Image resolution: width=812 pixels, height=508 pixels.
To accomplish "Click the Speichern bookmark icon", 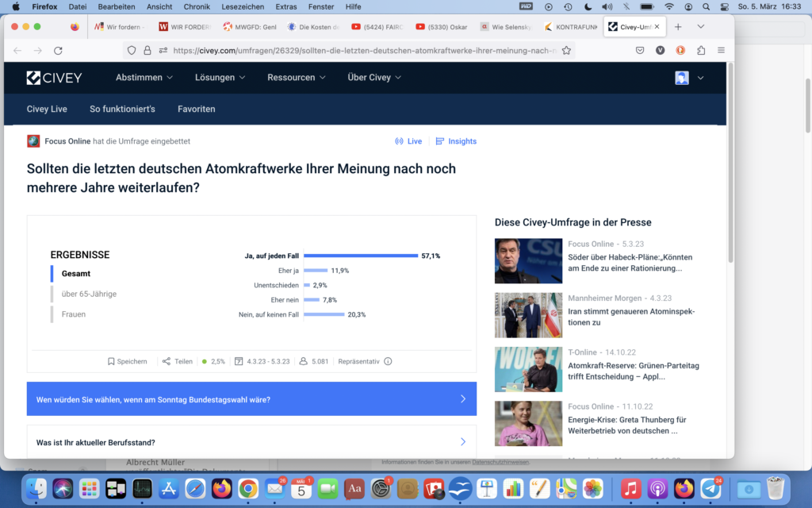I will tap(112, 361).
